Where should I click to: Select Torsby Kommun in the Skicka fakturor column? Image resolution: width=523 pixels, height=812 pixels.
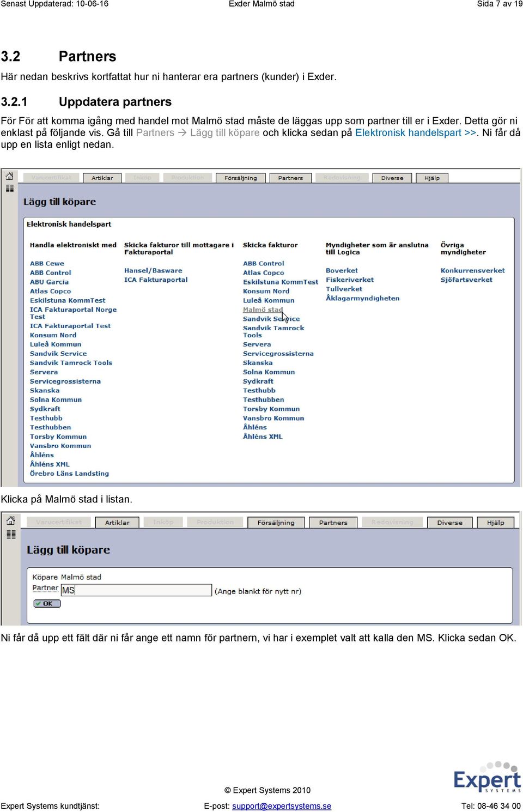271,409
